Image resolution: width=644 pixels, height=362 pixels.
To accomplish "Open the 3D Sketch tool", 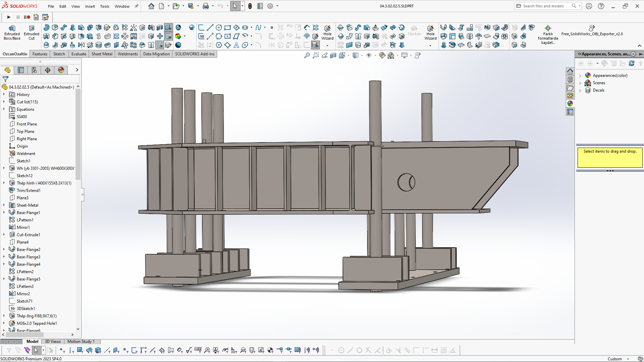I will tap(201, 36).
